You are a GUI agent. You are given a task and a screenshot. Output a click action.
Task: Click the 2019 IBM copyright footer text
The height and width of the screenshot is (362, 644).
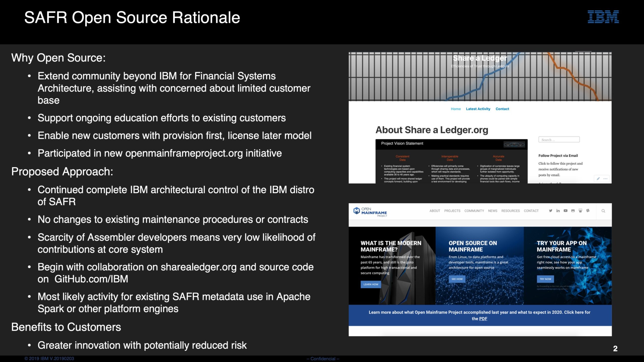click(49, 358)
